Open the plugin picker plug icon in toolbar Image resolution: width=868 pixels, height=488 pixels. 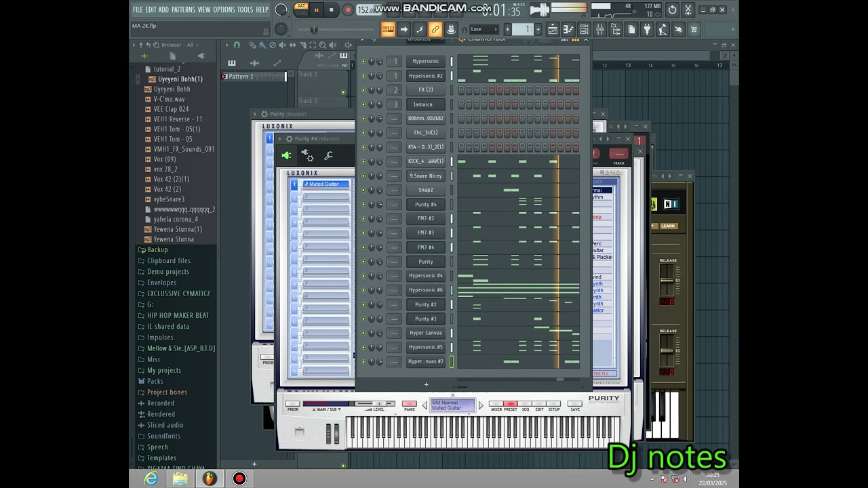pos(647,29)
